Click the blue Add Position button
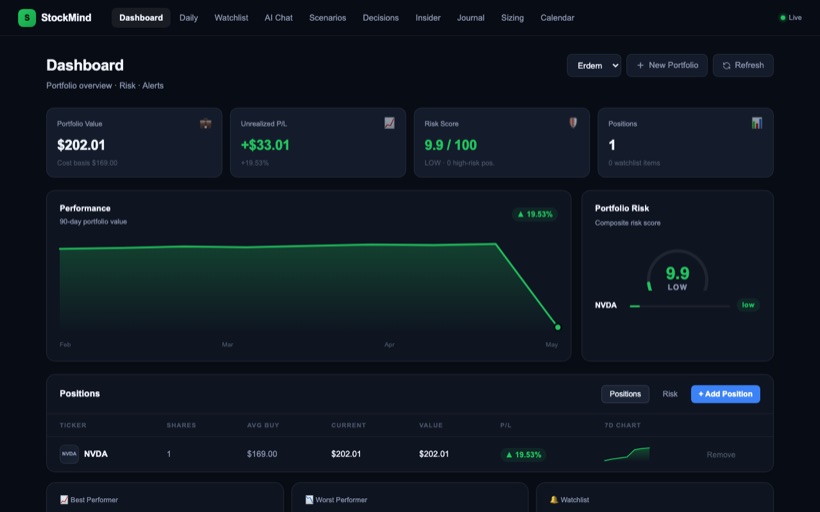Image resolution: width=820 pixels, height=512 pixels. coord(725,394)
